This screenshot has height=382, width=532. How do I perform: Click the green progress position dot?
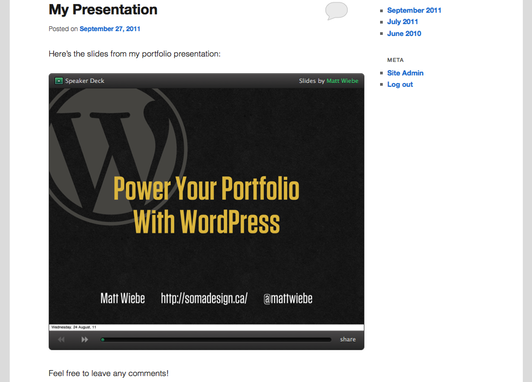(x=102, y=339)
